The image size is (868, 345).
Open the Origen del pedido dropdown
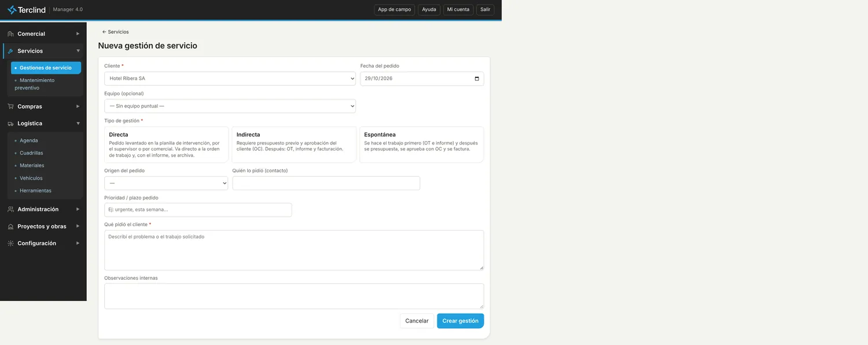[x=167, y=183]
